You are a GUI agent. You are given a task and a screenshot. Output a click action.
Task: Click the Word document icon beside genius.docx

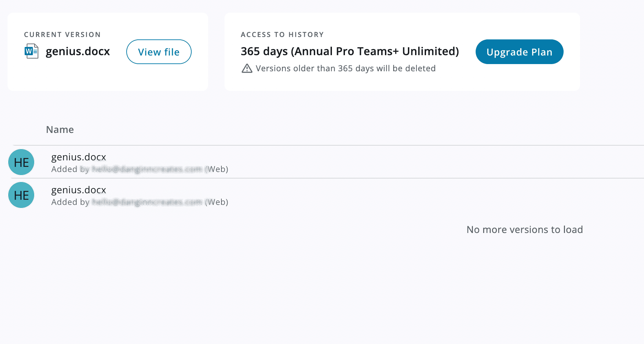(31, 51)
